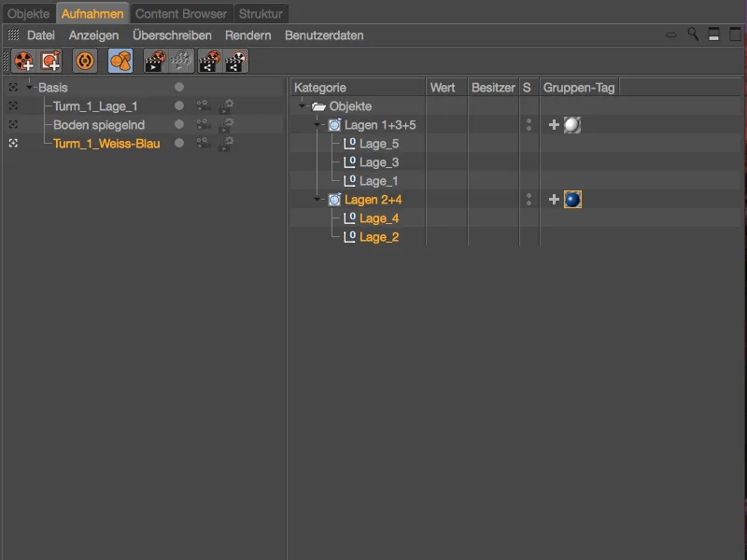Click the blue material tag on Lagen 2+4
Viewport: 747px width, 560px height.
[572, 199]
